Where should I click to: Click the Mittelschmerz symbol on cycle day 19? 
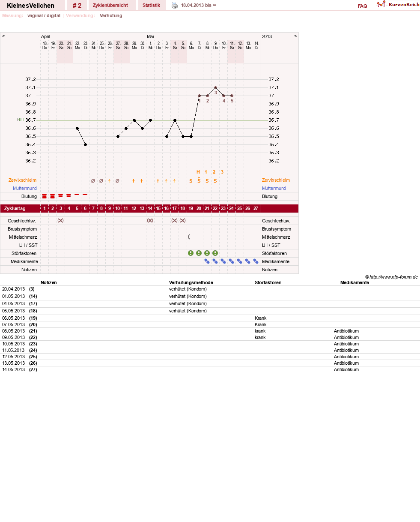coord(189,237)
